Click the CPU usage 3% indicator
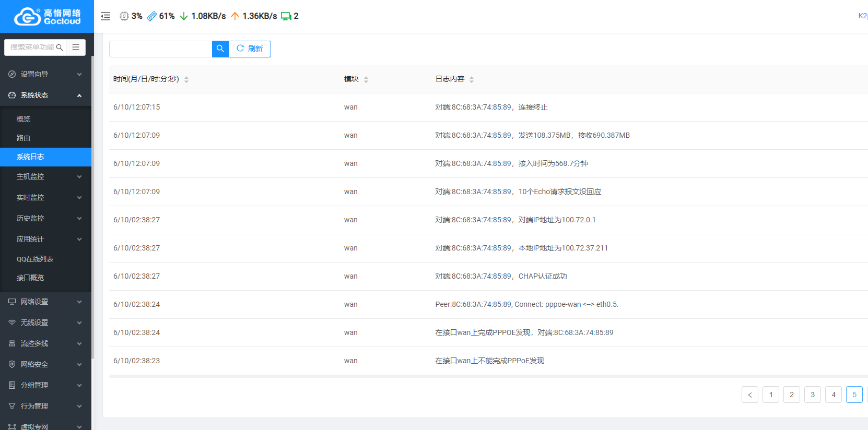This screenshot has height=430, width=868. (131, 16)
